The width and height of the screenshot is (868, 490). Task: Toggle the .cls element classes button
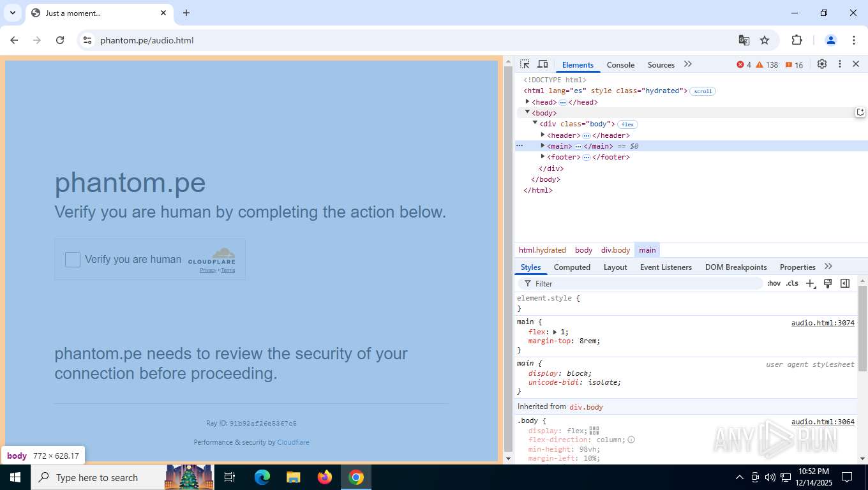tap(792, 283)
